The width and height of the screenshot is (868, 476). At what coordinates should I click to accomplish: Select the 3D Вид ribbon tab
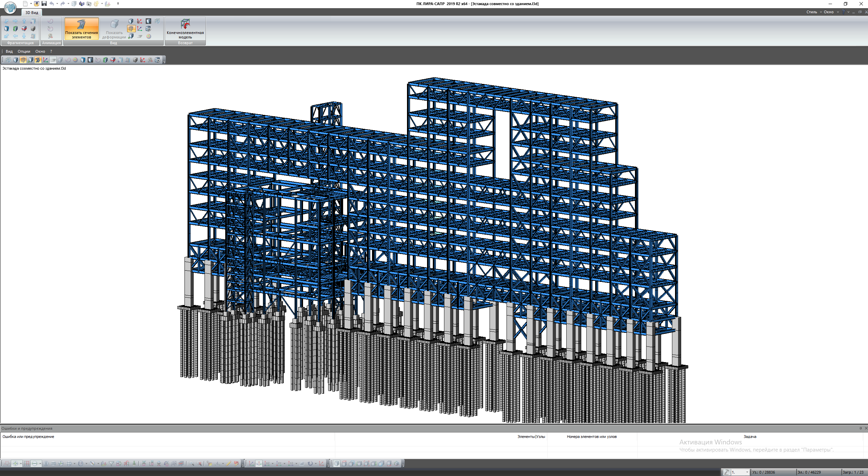[x=32, y=13]
